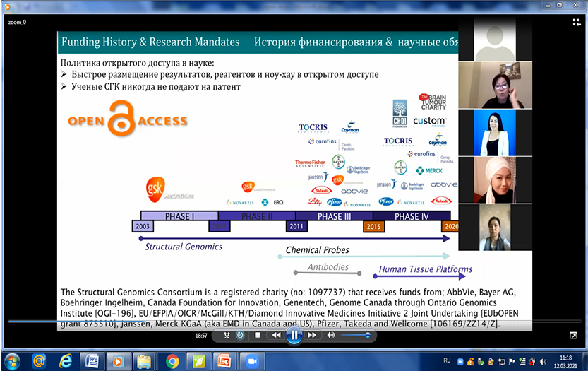Click the Zoom tray icon
This screenshot has height=371, width=588.
point(460,362)
